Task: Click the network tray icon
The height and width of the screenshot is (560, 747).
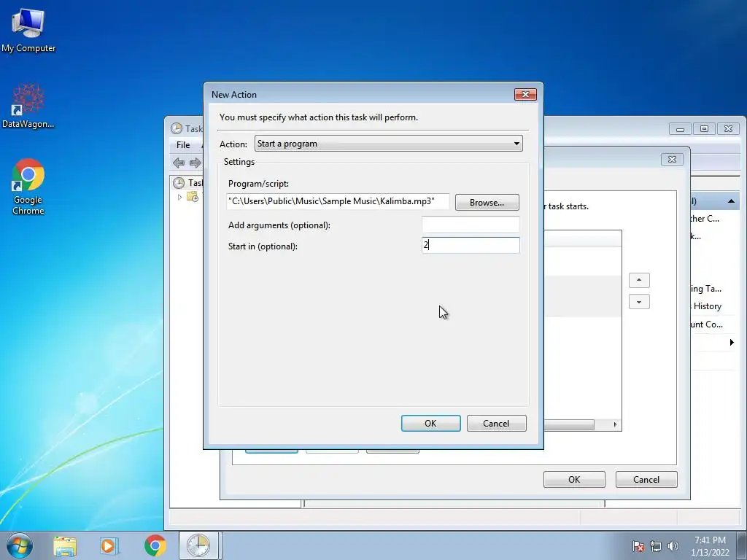Action: click(x=656, y=546)
